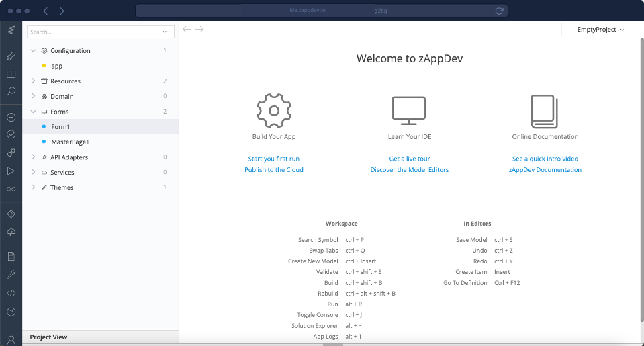Click the play run icon in sidebar
644x346 pixels.
(11, 171)
